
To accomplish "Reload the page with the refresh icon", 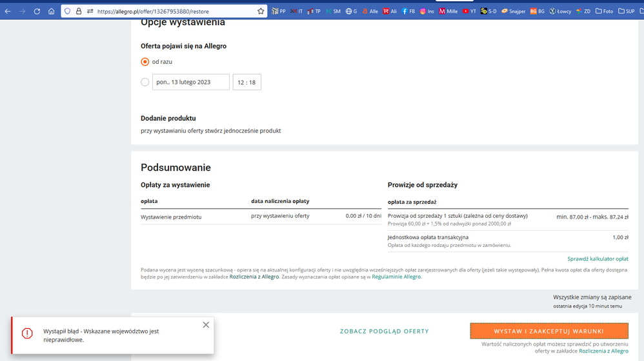I will 37,12.
